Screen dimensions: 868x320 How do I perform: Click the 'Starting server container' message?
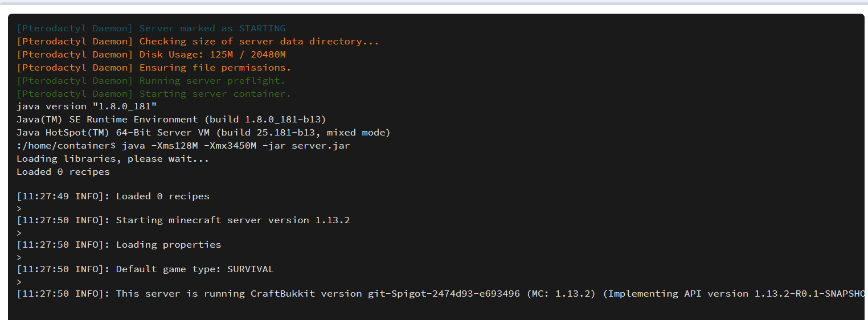tap(154, 94)
